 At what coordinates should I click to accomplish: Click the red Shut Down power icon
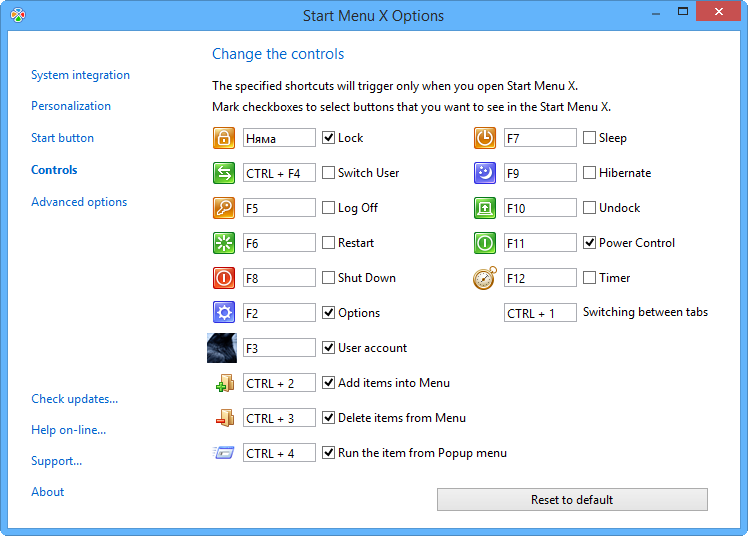click(x=224, y=278)
